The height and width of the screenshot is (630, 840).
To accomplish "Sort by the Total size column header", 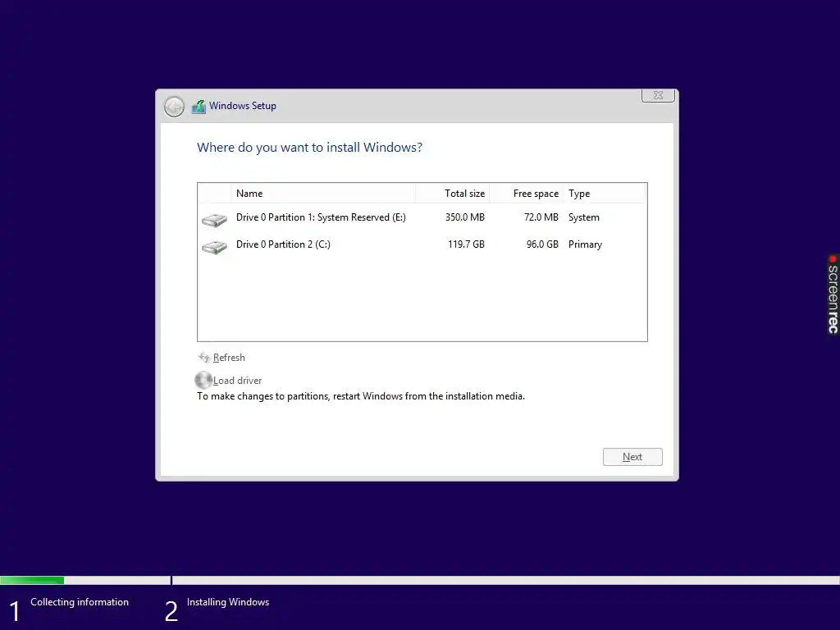I will 452,194.
